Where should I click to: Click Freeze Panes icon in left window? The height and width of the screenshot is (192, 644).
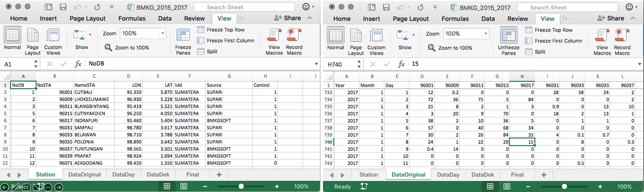click(x=183, y=35)
